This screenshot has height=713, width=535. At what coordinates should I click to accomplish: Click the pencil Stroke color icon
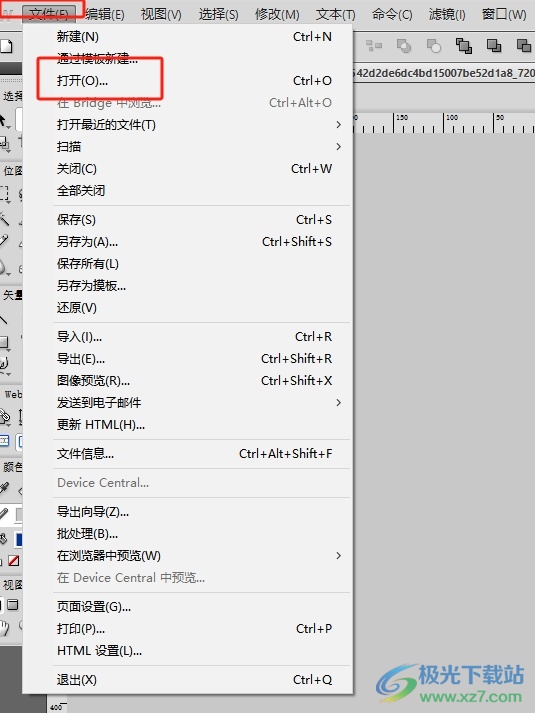pyautogui.click(x=4, y=514)
